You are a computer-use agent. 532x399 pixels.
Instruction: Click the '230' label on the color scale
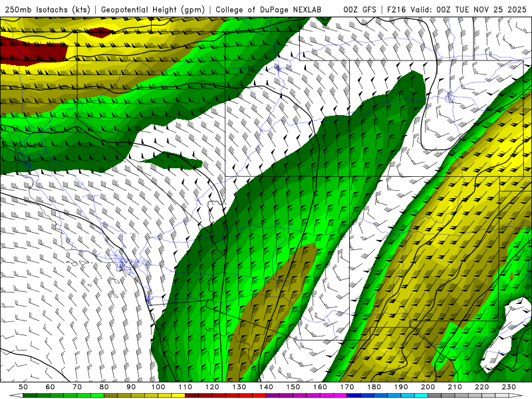coord(509,387)
